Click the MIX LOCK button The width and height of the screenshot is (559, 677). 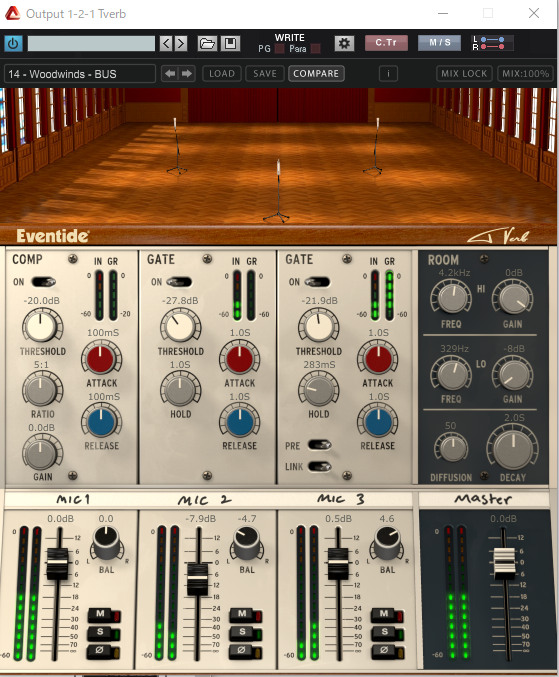tap(464, 74)
